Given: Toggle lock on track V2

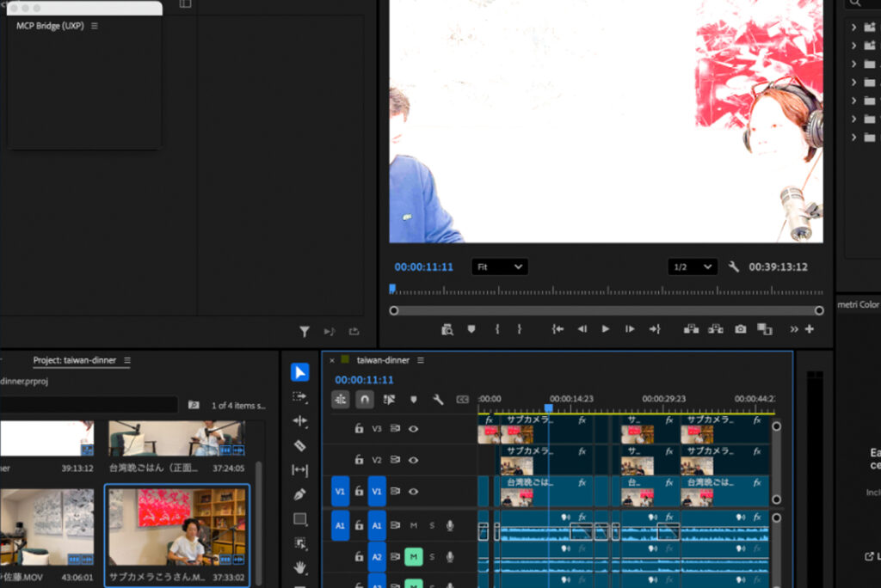Looking at the screenshot, I should click(360, 460).
